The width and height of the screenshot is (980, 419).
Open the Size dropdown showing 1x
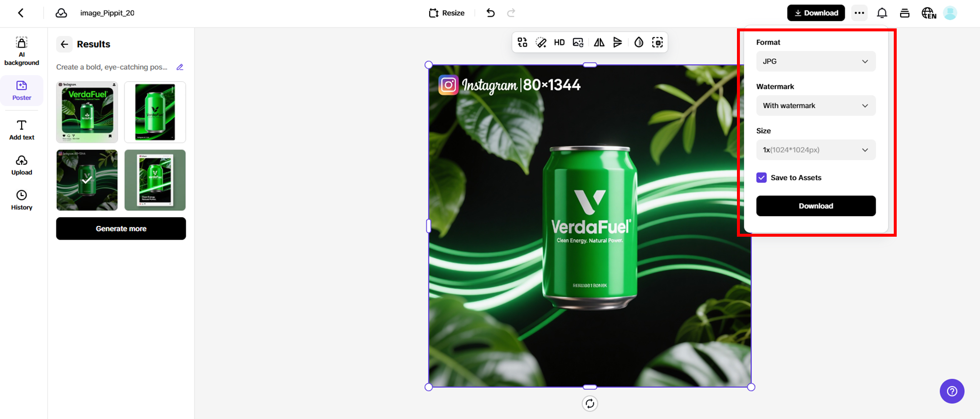click(816, 150)
